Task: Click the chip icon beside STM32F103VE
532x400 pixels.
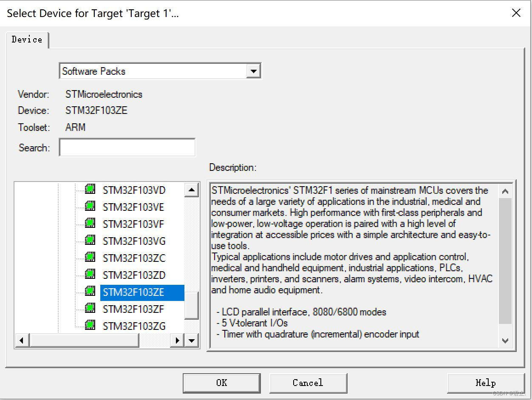Action: [90, 206]
